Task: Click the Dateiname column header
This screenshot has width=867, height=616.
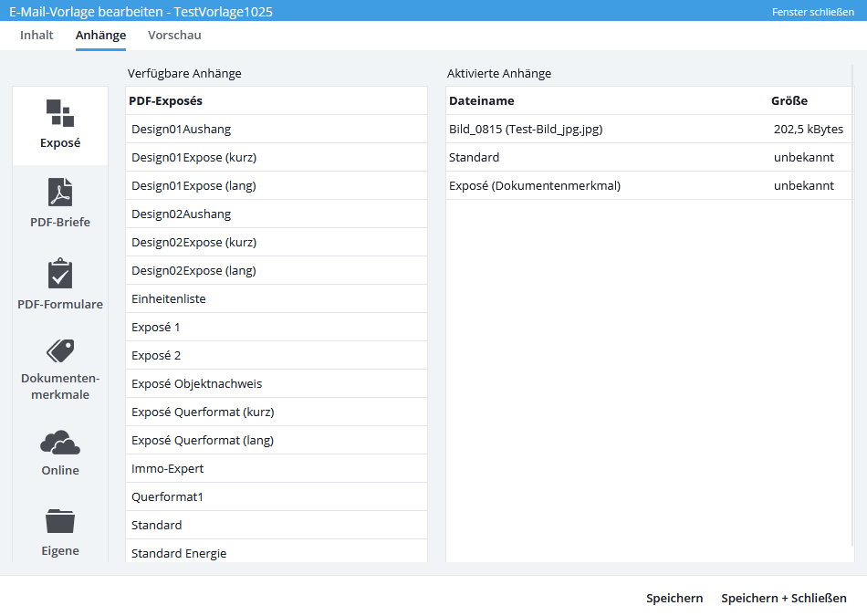Action: pos(482,101)
